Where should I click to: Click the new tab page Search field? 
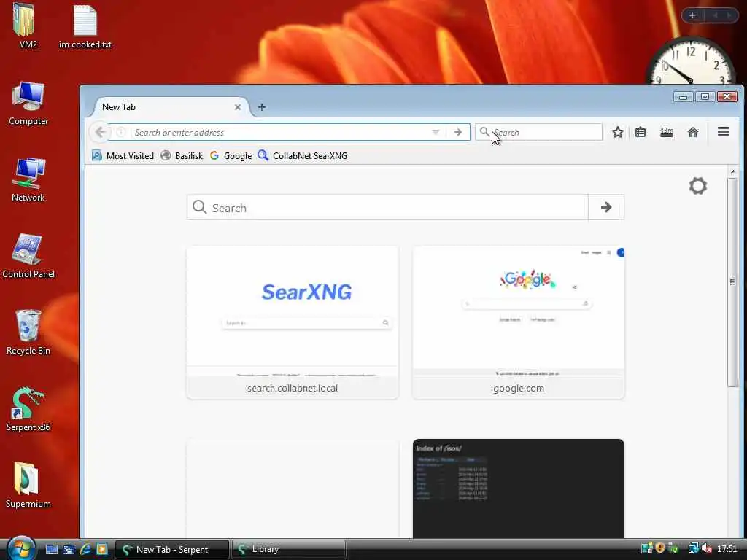pyautogui.click(x=387, y=207)
